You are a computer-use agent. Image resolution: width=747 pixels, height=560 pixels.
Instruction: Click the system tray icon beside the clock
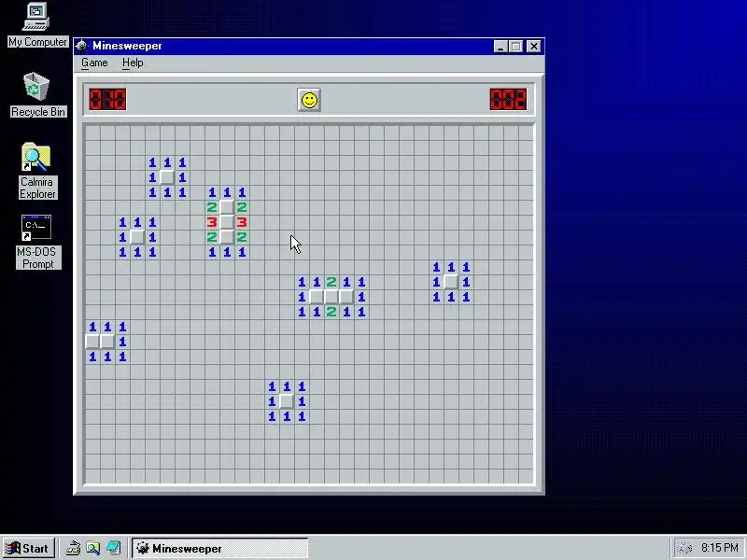(684, 548)
